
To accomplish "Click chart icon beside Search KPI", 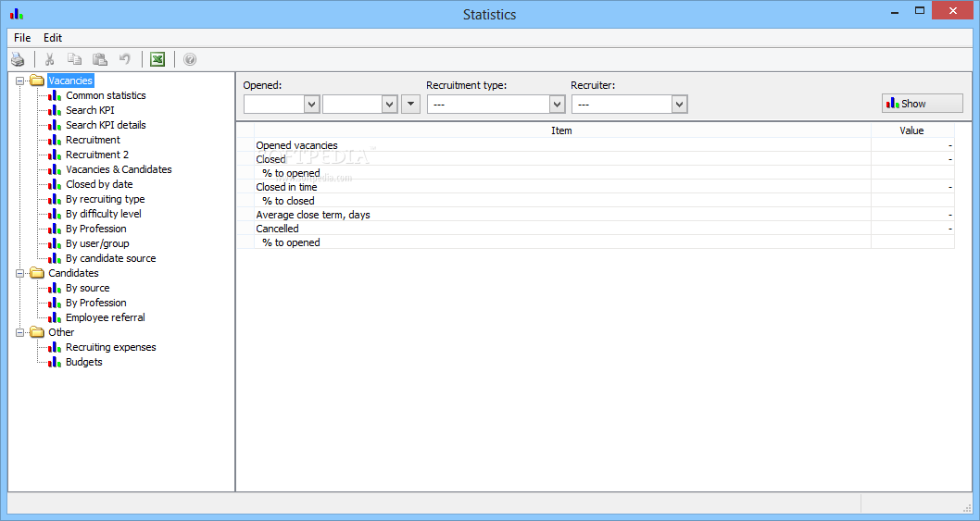I will (55, 110).
